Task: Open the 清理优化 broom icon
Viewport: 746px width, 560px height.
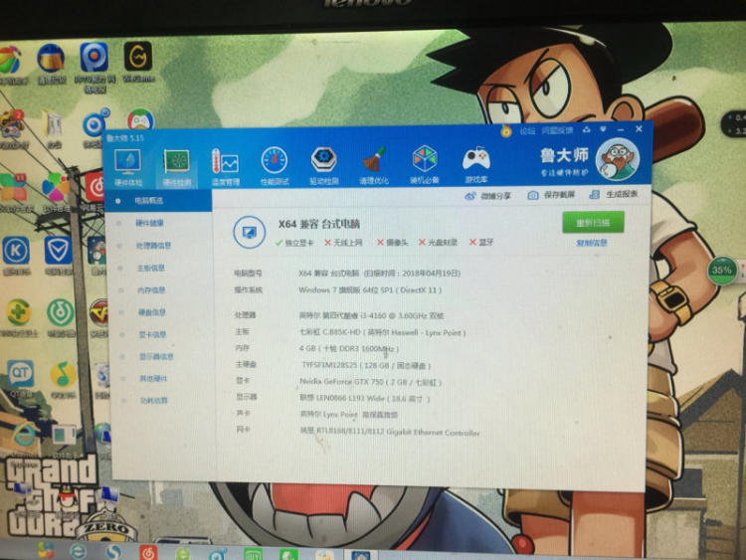Action: [x=374, y=165]
